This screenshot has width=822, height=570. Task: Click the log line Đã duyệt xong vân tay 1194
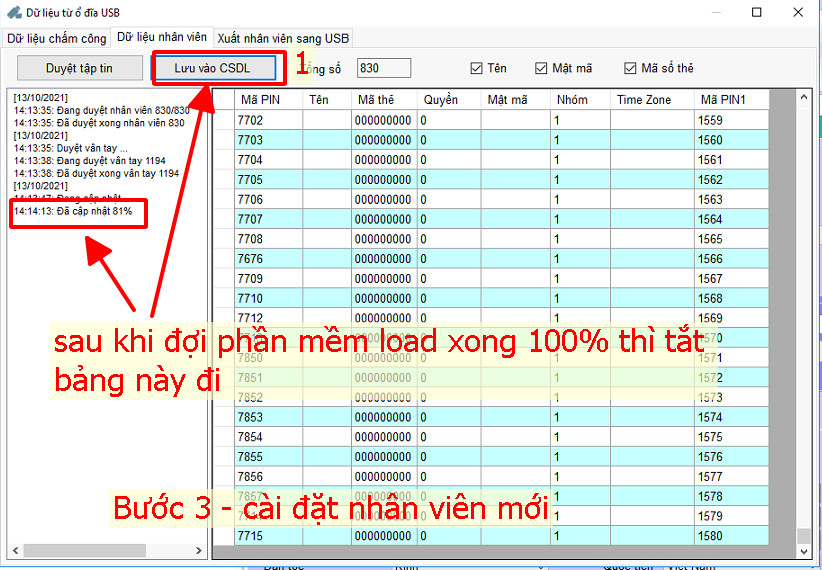pos(96,174)
